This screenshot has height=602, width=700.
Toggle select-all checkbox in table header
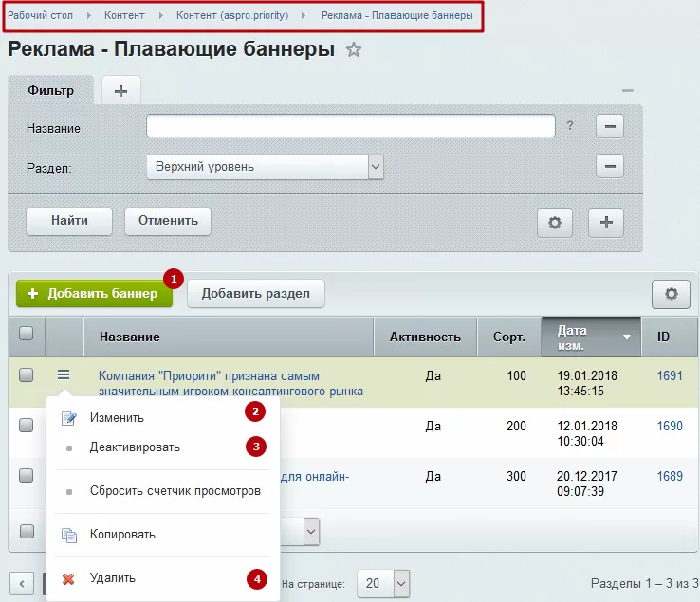27,334
